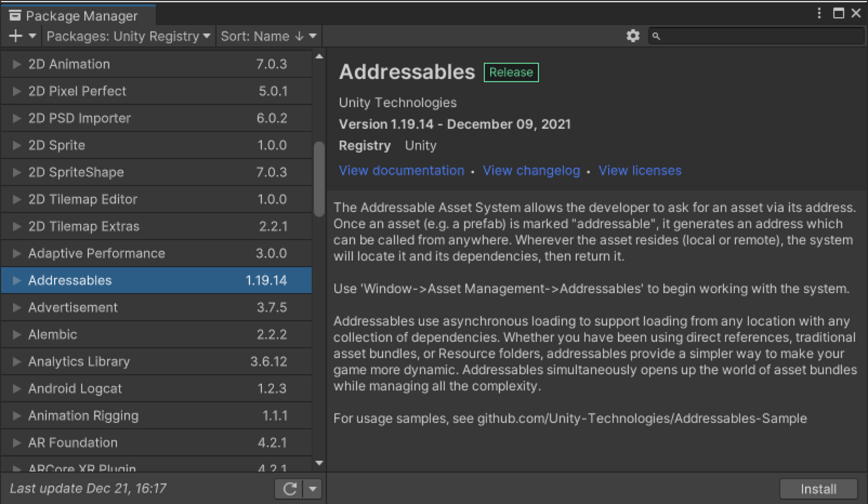The width and height of the screenshot is (868, 504).
Task: Click the search magnifier icon
Action: tap(656, 36)
